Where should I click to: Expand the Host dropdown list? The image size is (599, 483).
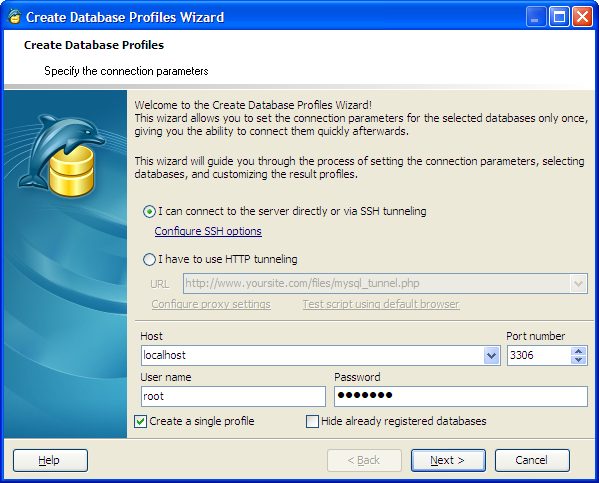click(491, 356)
